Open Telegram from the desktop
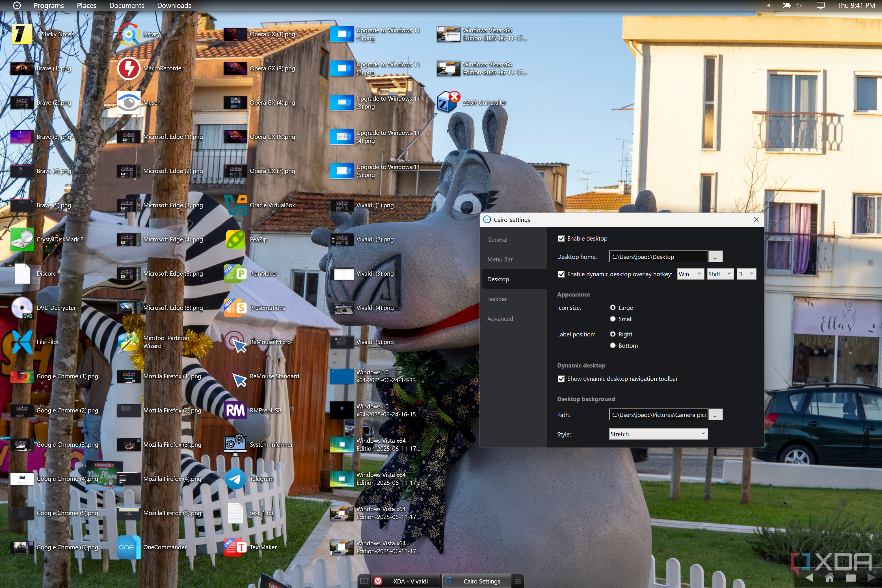The image size is (882, 588). coord(235,479)
